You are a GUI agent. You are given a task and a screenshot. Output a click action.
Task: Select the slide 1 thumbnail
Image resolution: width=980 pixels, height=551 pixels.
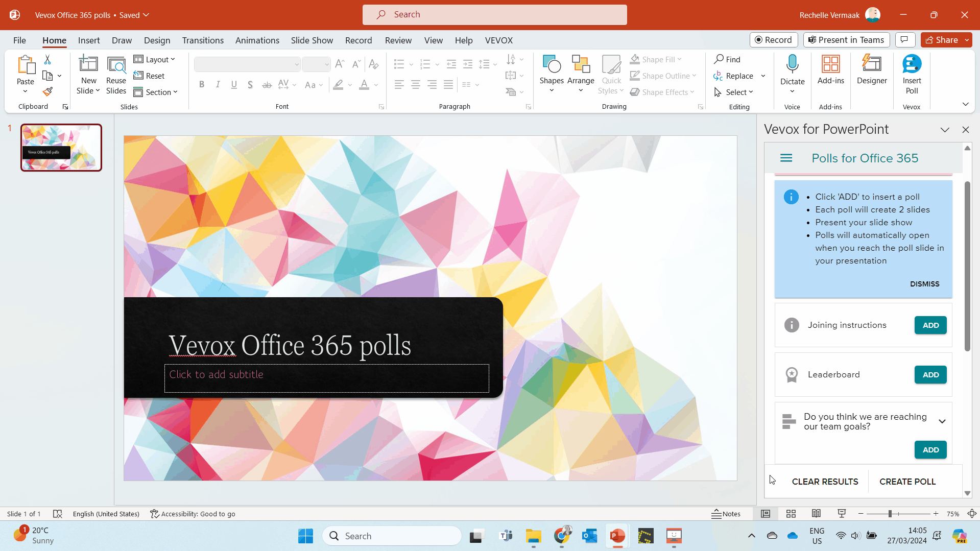[61, 147]
